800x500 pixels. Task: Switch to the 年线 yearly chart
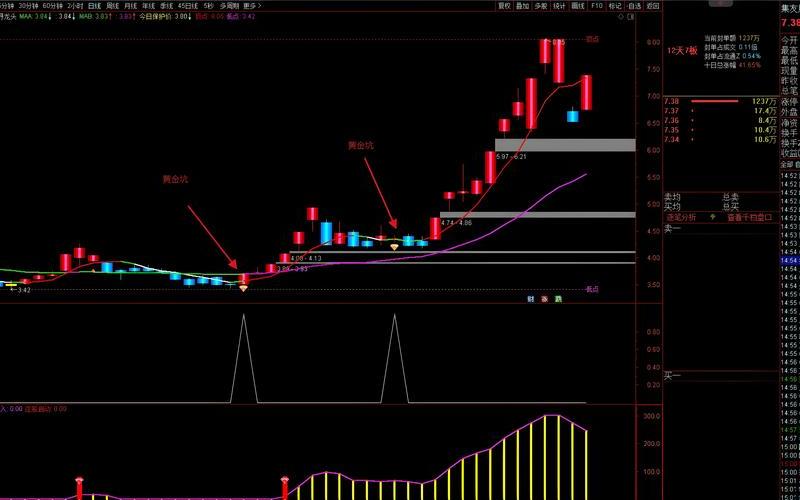point(148,6)
